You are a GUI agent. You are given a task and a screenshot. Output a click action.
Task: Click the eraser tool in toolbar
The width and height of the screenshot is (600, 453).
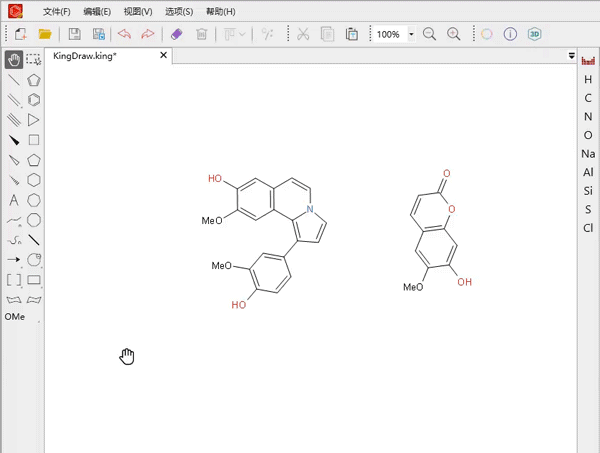pyautogui.click(x=177, y=34)
